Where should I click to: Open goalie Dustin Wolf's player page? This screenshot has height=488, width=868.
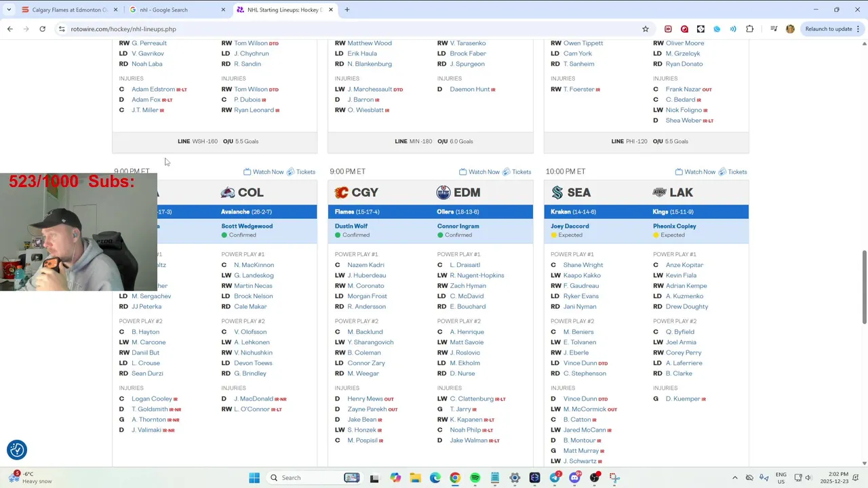click(x=351, y=226)
